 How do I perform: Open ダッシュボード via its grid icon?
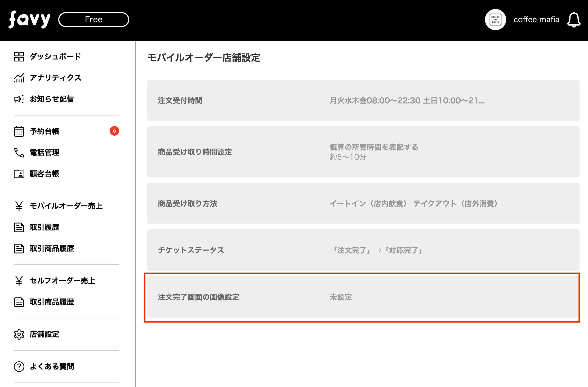19,56
